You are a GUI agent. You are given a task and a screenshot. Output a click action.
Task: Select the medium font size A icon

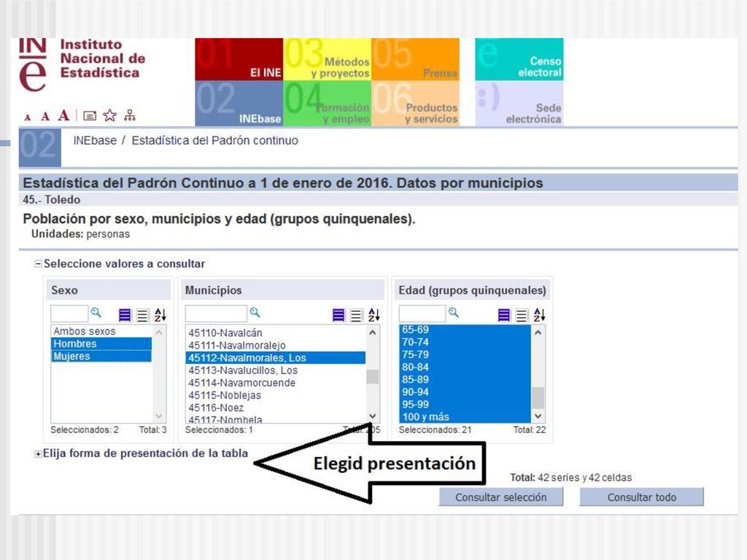coord(45,116)
